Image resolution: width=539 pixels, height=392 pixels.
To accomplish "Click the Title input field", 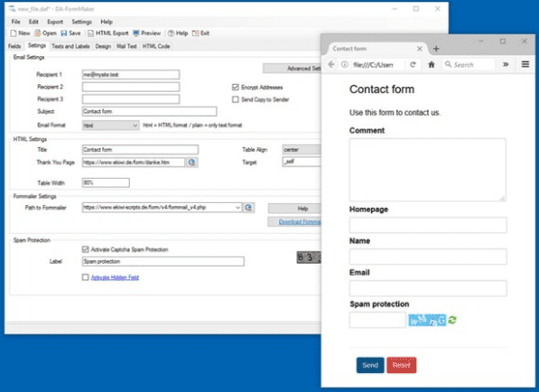I will point(140,150).
